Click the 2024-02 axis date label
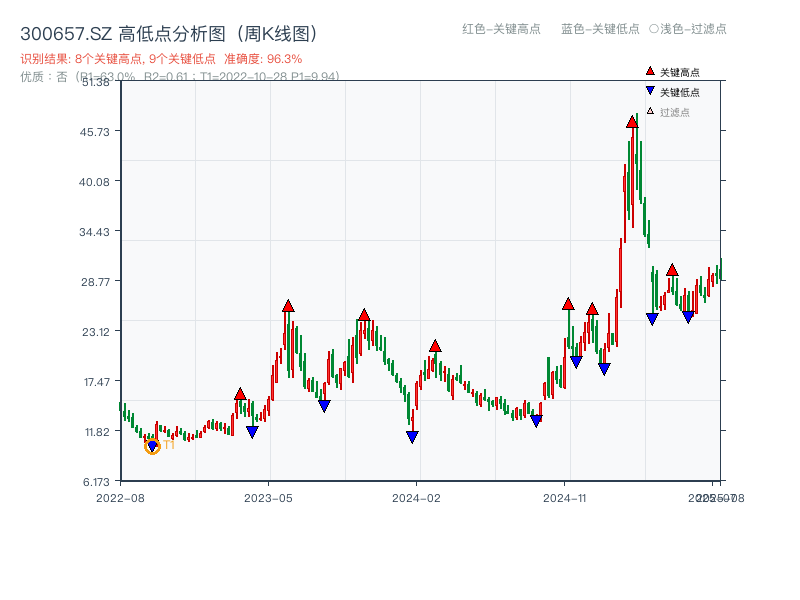This screenshot has width=800, height=600. click(x=415, y=498)
